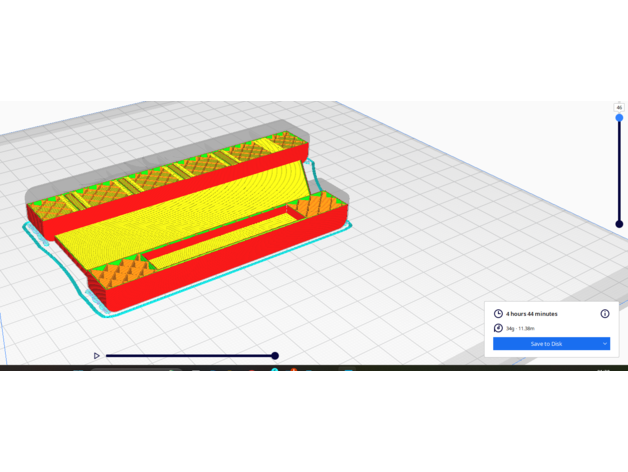Click the middle of the vertical layer track

point(619,171)
